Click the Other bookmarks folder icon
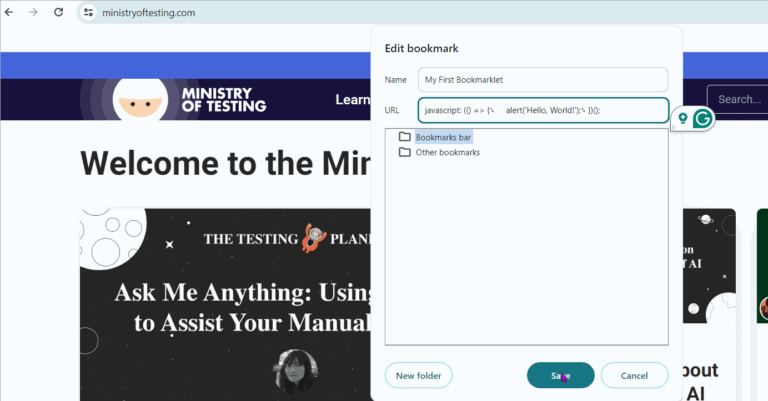The image size is (768, 401). pos(405,152)
